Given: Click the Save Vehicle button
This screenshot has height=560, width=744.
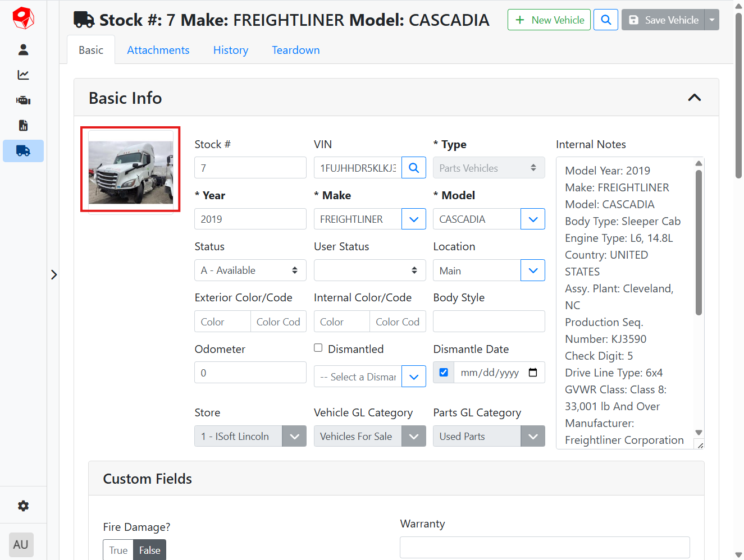Looking at the screenshot, I should 663,20.
